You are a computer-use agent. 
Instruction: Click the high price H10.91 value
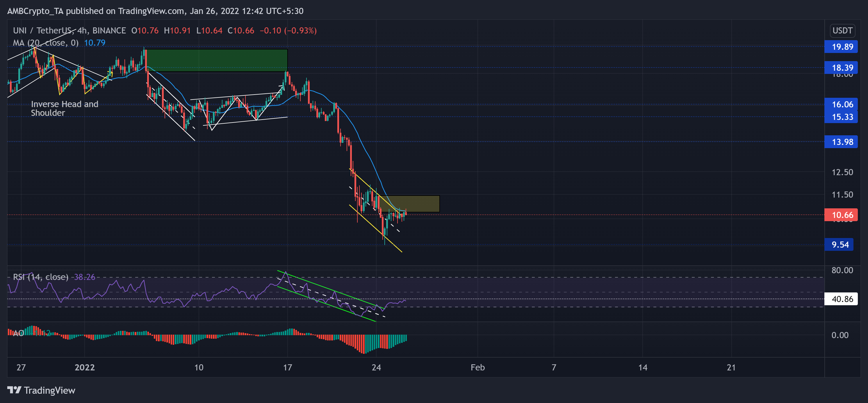pyautogui.click(x=177, y=30)
